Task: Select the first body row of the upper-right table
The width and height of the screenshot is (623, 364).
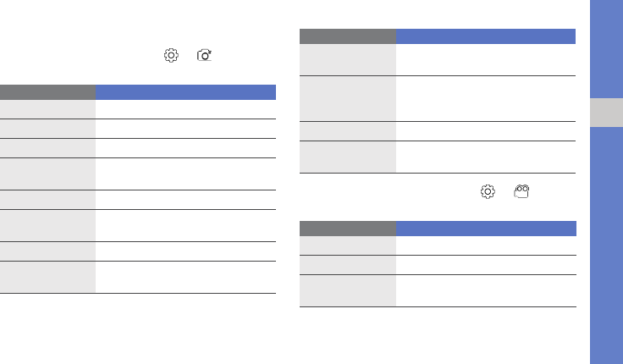Action: (438, 59)
